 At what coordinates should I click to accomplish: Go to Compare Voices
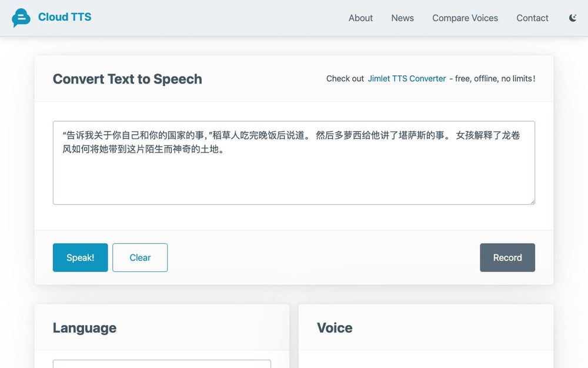click(x=465, y=18)
